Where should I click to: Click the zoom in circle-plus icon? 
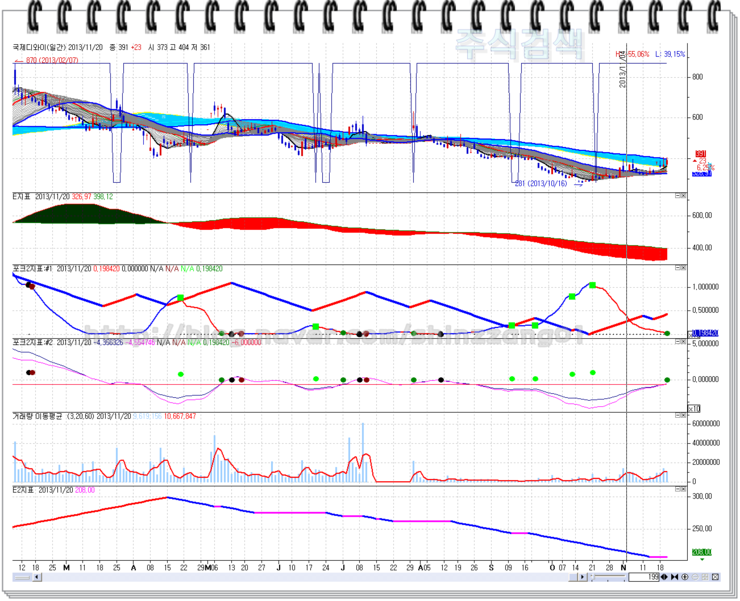685,577
